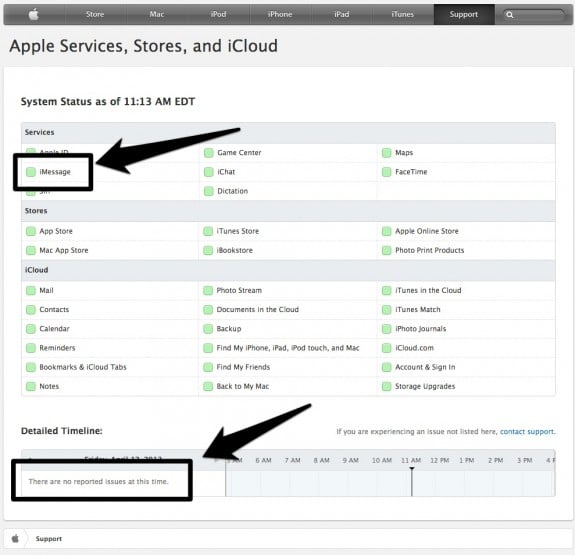Open the iPad nav tab

click(x=341, y=15)
